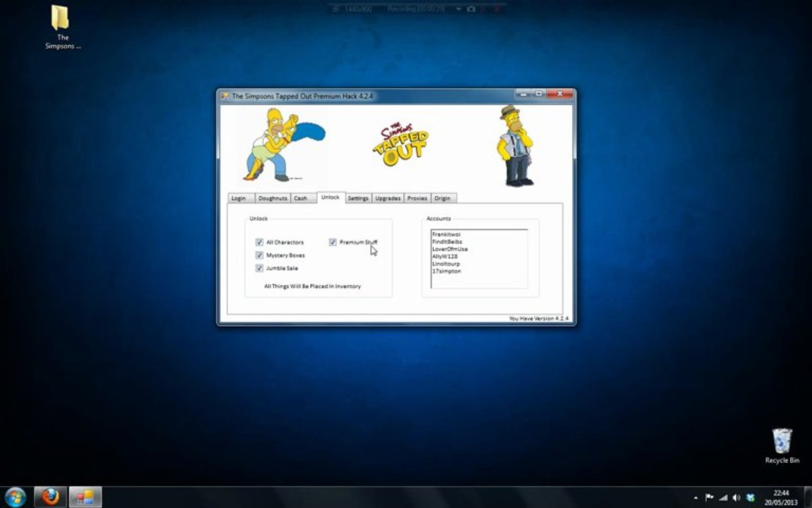
Task: Launch Firefox from the taskbar
Action: click(x=50, y=497)
